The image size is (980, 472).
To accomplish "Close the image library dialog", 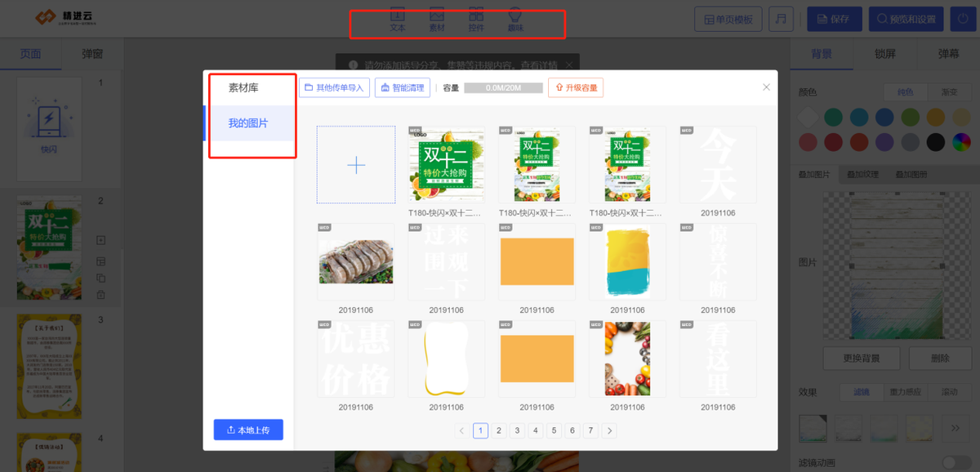I will point(766,87).
